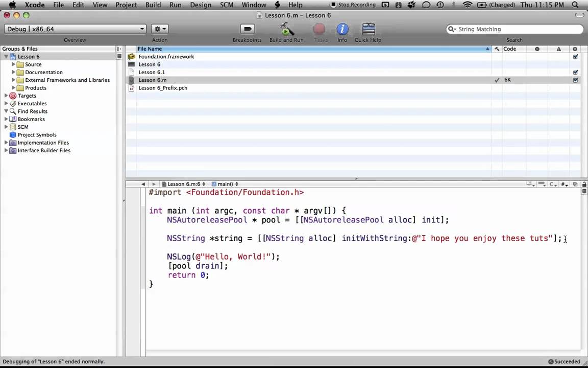Open the Debug | x86_64 overview dropdown
This screenshot has height=368, width=588.
click(x=75, y=29)
